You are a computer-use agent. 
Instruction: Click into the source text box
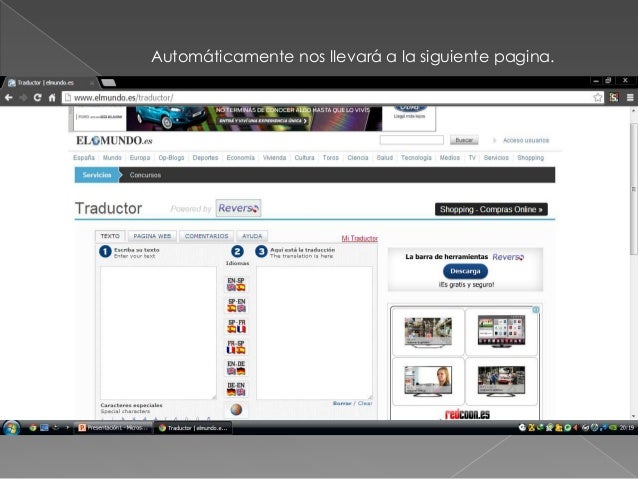[158, 332]
